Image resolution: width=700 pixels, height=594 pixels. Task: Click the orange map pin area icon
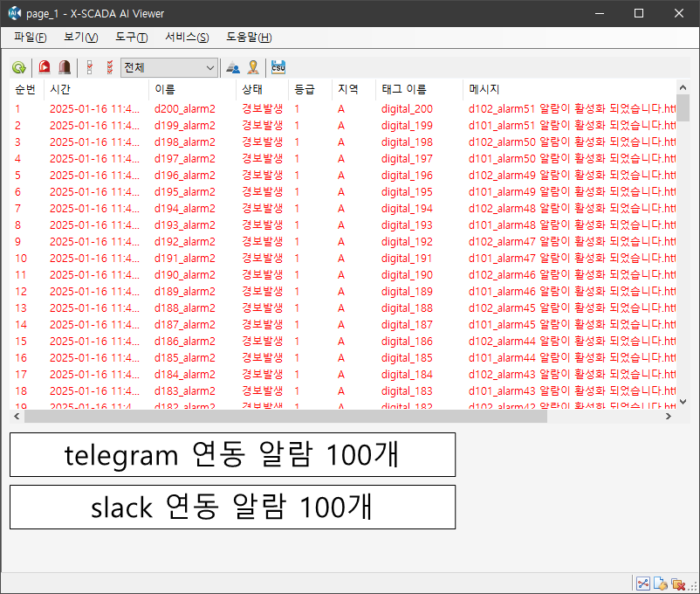(x=253, y=67)
